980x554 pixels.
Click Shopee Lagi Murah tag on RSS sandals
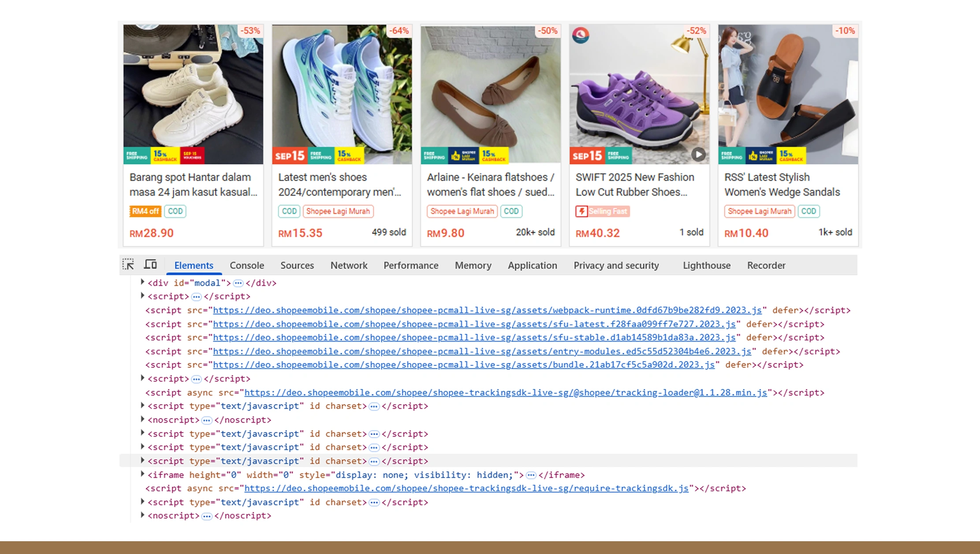(760, 211)
